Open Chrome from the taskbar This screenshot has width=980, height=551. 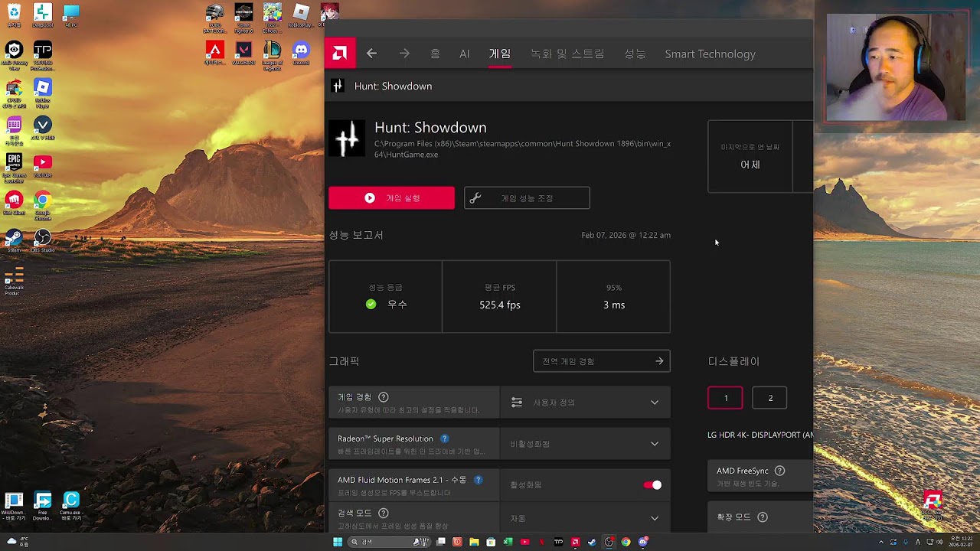pos(626,542)
